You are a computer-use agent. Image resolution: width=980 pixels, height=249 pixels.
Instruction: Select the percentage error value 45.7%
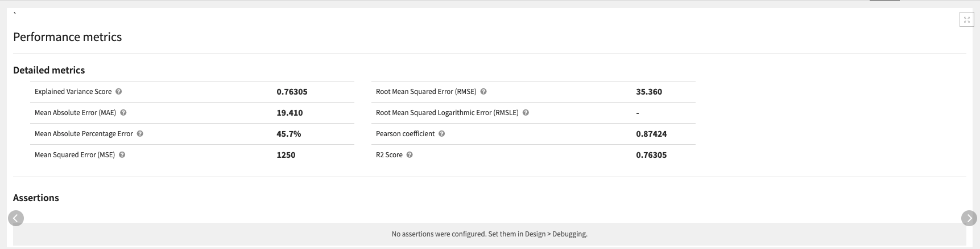[x=289, y=134]
